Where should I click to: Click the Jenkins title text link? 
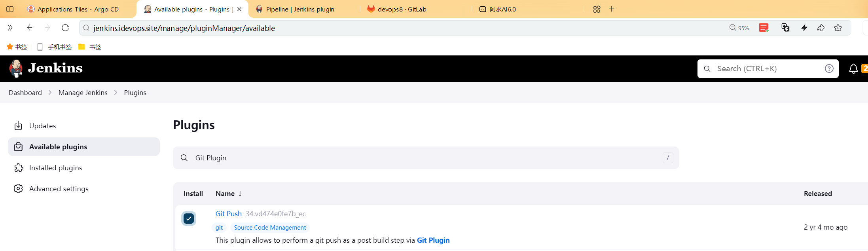click(x=55, y=68)
